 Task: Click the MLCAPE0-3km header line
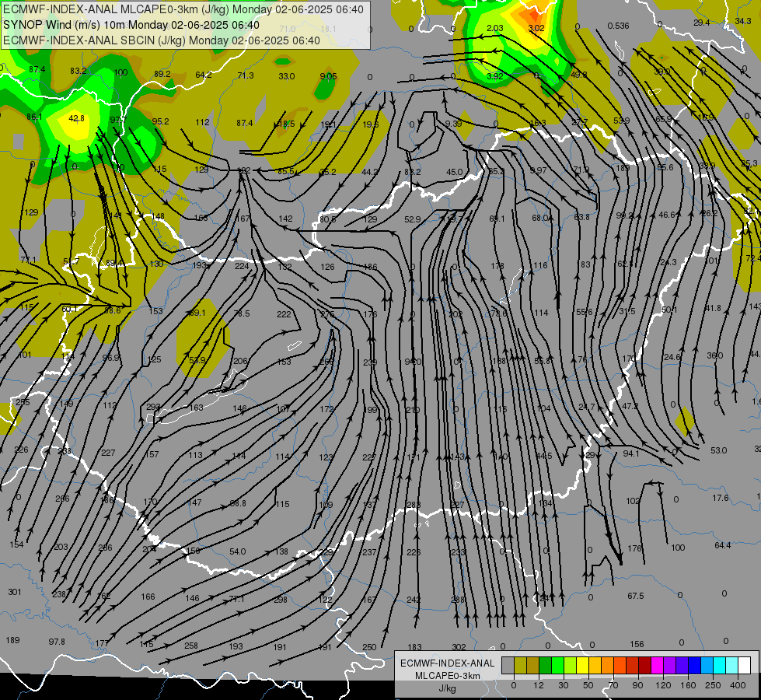tap(183, 9)
